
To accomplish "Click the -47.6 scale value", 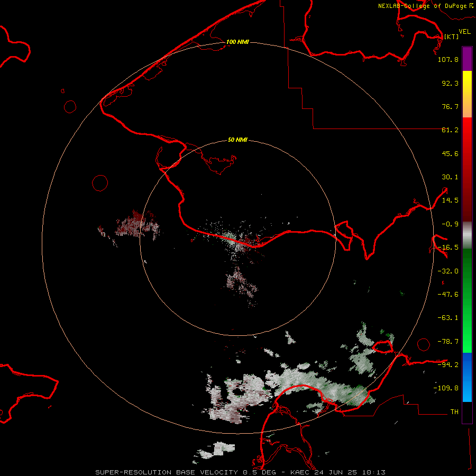I will click(448, 295).
